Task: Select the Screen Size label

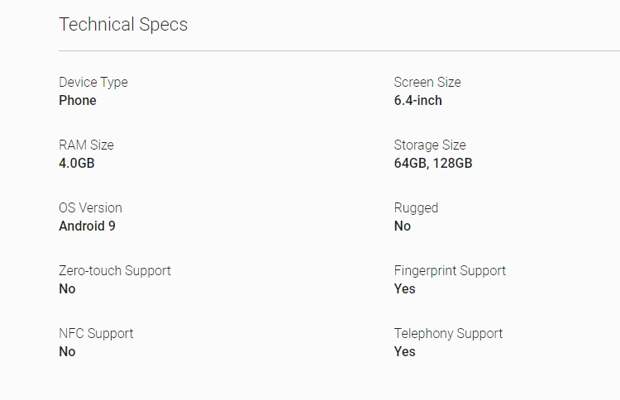Action: pyautogui.click(x=427, y=82)
